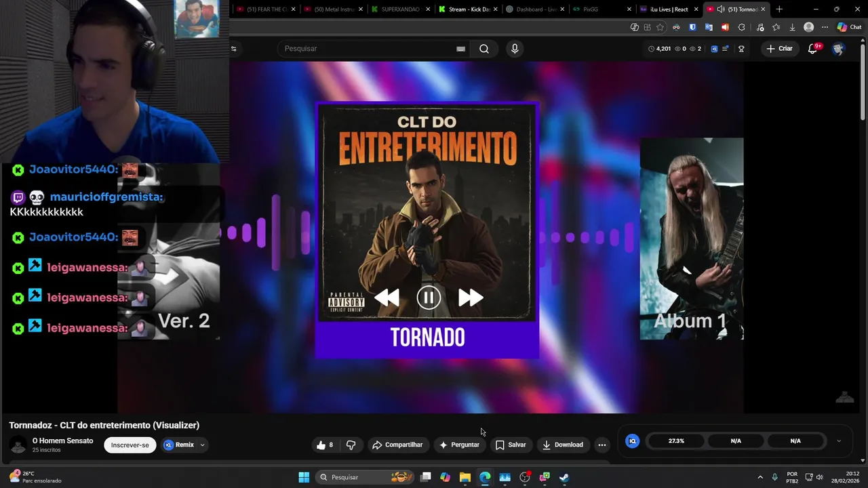Skip ahead with the fast-forward arrows
This screenshot has height=488, width=868.
coord(471,298)
